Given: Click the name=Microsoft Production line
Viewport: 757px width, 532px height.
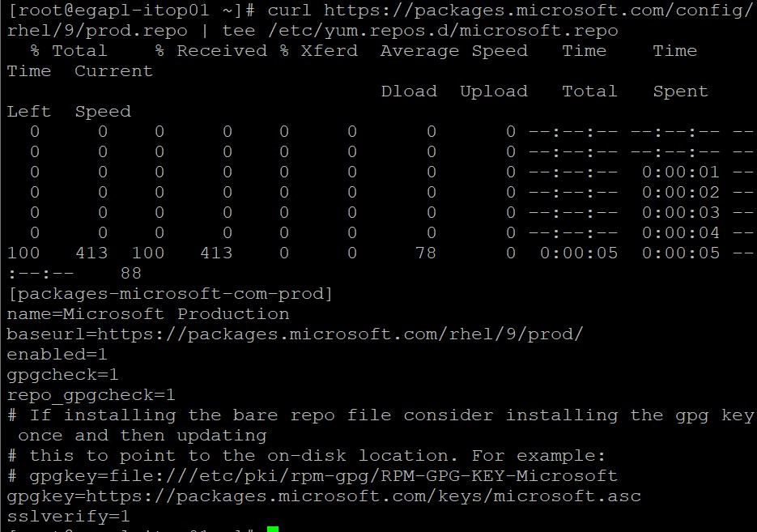Looking at the screenshot, I should click(x=148, y=314).
